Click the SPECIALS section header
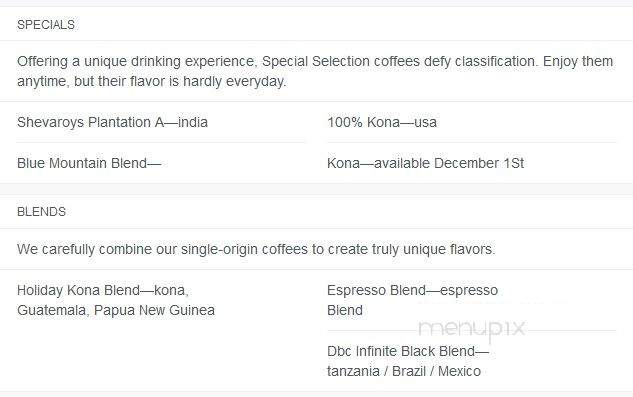Image resolution: width=633 pixels, height=397 pixels. coord(46,25)
